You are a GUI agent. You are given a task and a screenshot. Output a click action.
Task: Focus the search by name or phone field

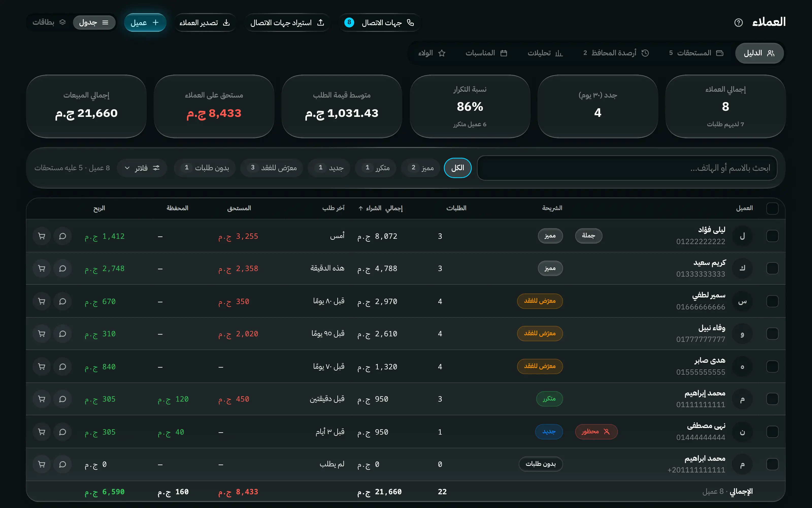point(627,168)
